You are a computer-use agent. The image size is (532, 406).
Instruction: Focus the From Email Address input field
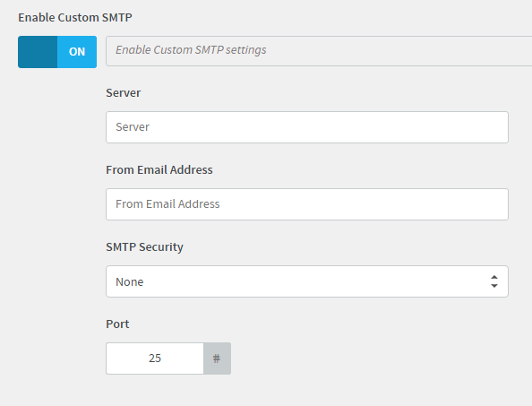click(307, 204)
